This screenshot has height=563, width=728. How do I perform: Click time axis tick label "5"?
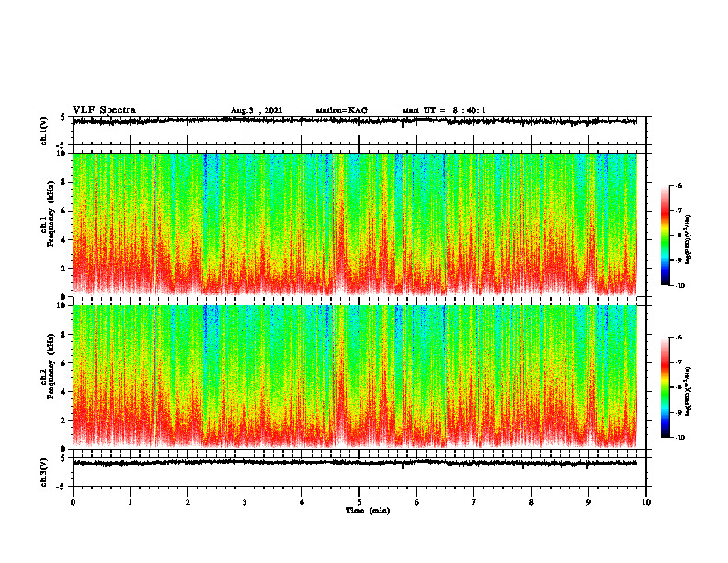(x=359, y=502)
